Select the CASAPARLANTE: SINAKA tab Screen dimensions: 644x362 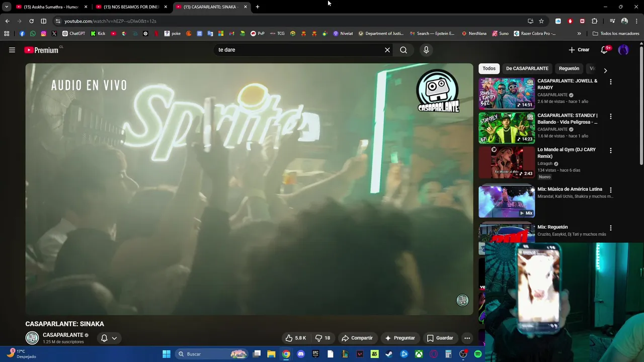[212, 7]
